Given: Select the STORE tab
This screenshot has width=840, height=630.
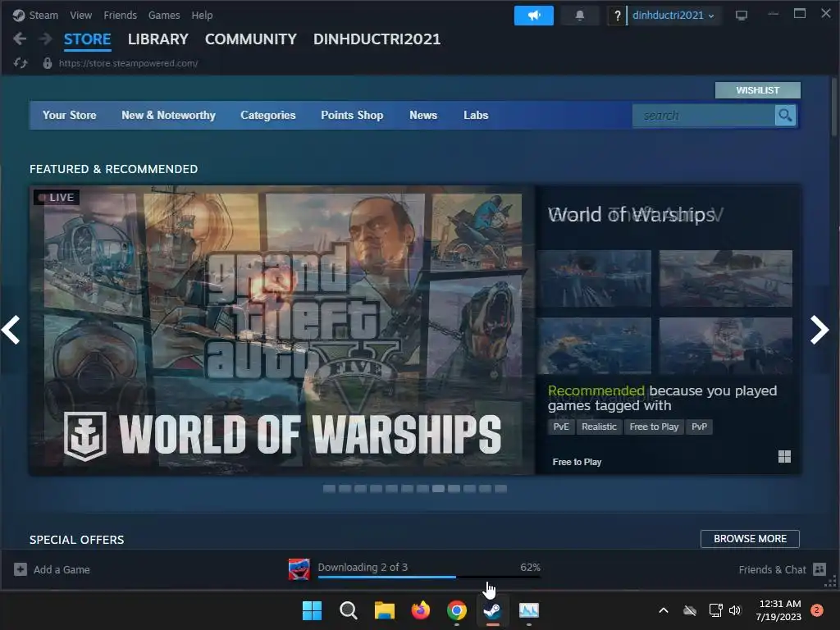Looking at the screenshot, I should [87, 39].
